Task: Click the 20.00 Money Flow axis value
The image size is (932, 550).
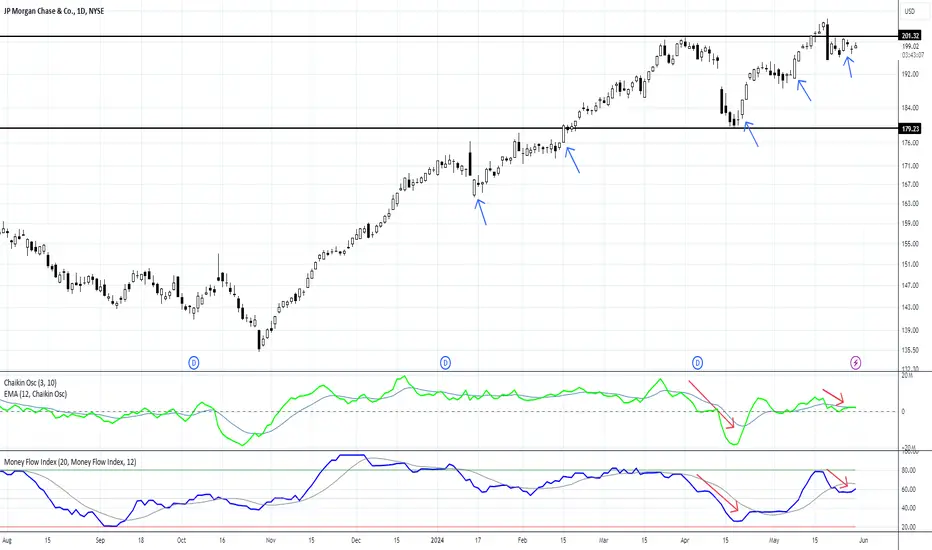Action: [909, 527]
